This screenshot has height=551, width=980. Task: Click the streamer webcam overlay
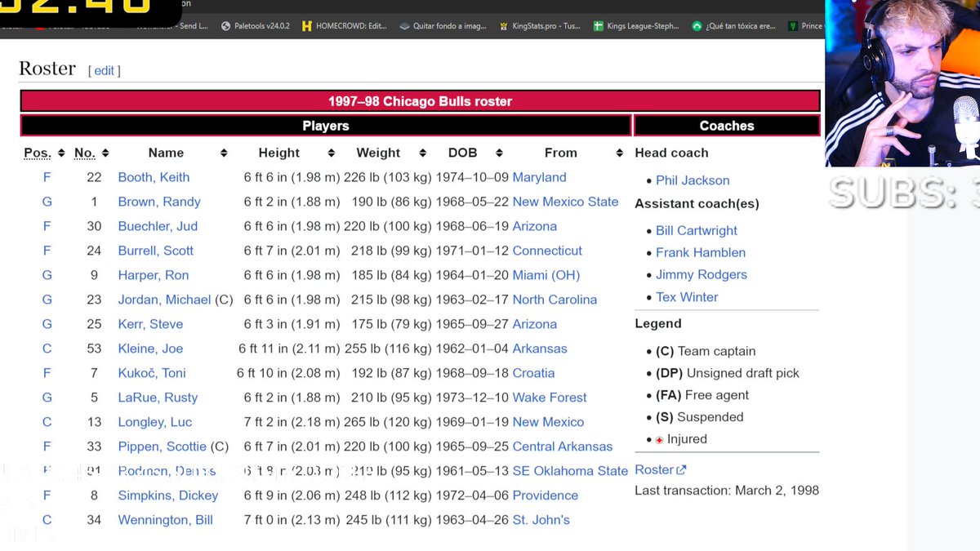[902, 83]
